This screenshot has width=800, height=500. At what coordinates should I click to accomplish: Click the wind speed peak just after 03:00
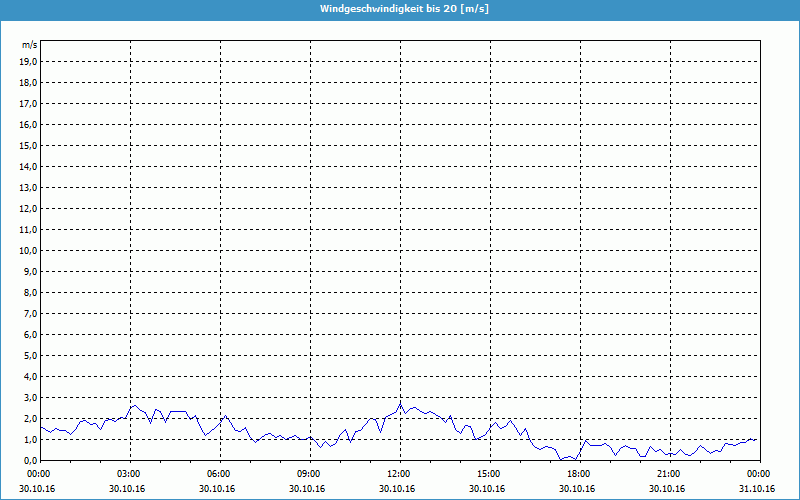[134, 405]
